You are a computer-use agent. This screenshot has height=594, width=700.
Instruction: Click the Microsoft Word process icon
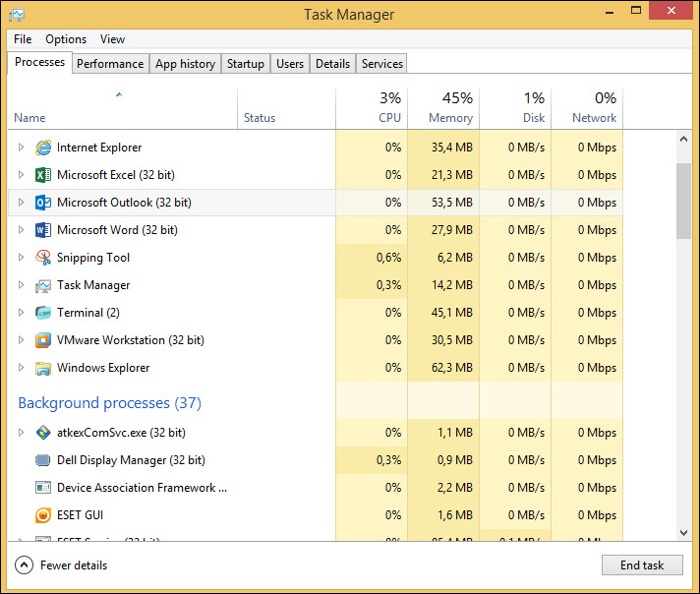coord(43,230)
